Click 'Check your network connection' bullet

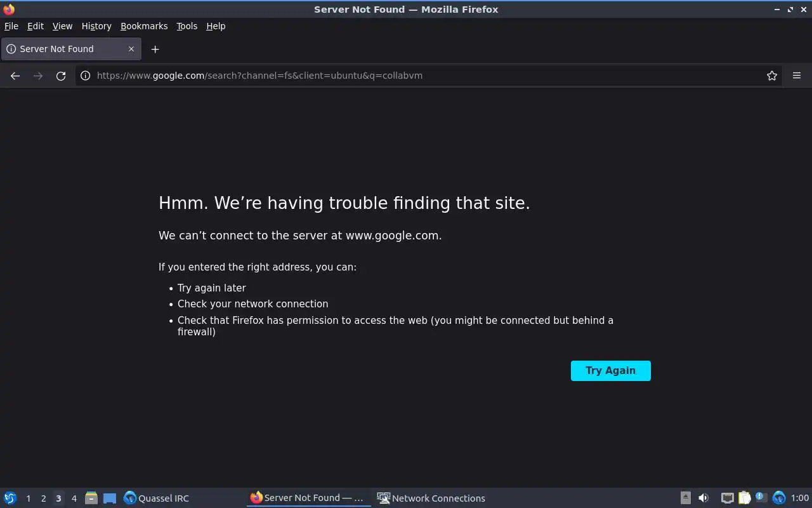pyautogui.click(x=253, y=304)
